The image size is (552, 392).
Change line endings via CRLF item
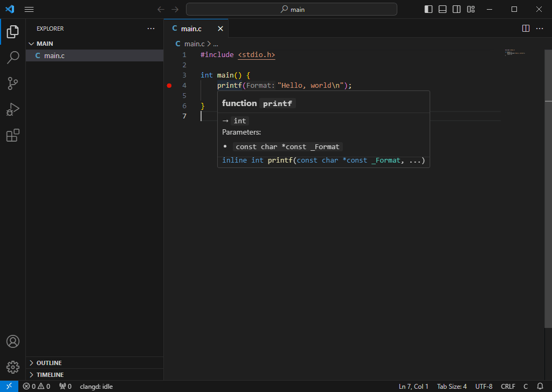[508, 387]
